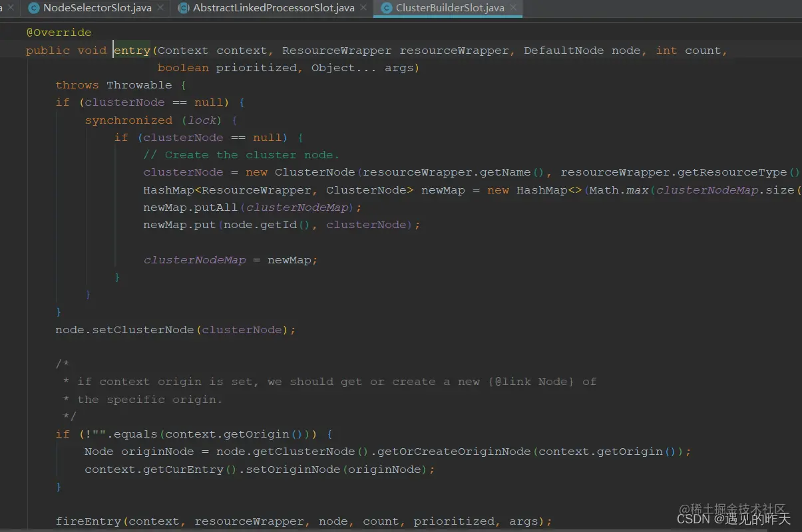Click the 'DefaultNode node' parameter

point(583,51)
